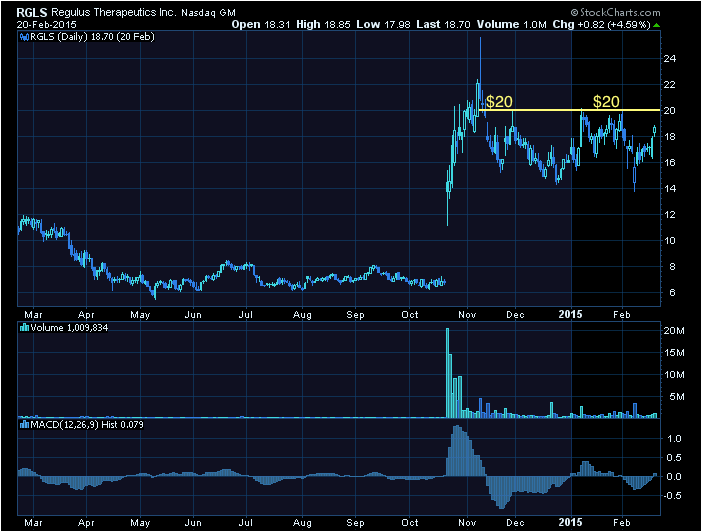Click the Nasdaq GM exchange label
The width and height of the screenshot is (702, 532).
pyautogui.click(x=208, y=13)
